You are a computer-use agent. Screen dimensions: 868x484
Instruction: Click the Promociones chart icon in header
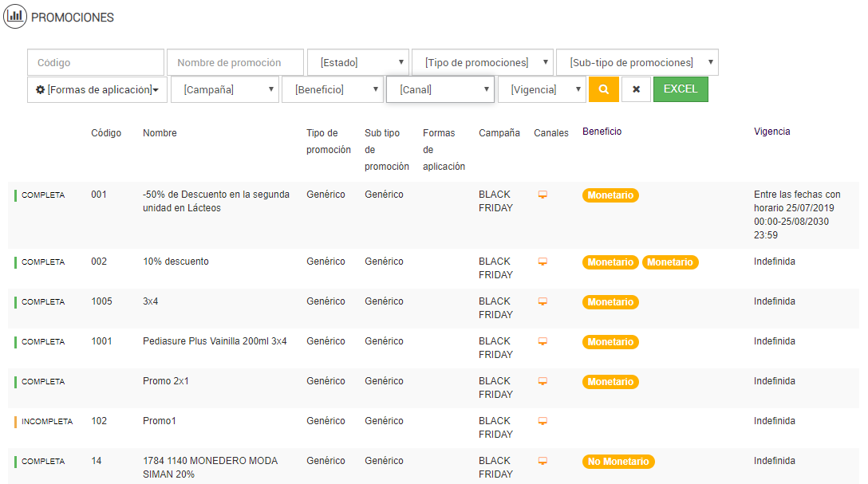point(15,17)
